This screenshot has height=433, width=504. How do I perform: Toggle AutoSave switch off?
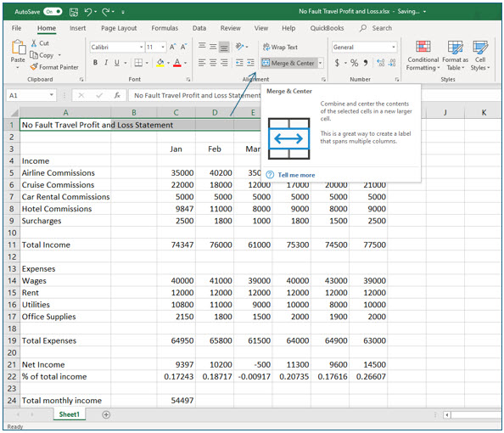(53, 12)
